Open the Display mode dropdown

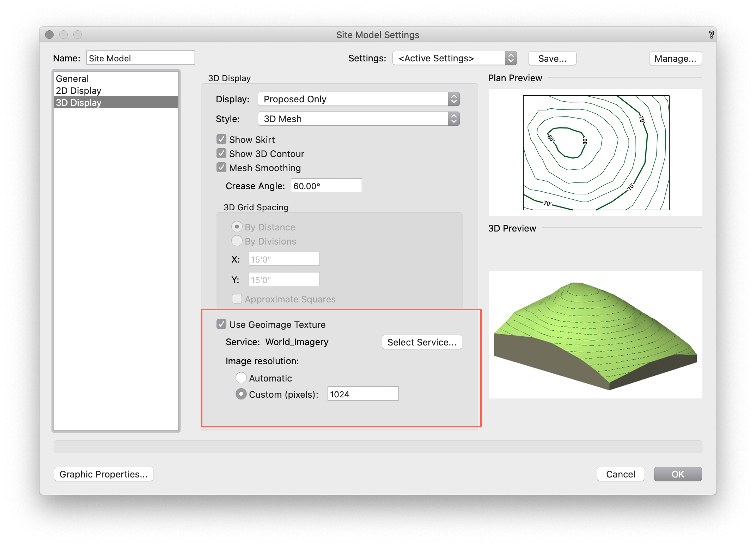(358, 99)
